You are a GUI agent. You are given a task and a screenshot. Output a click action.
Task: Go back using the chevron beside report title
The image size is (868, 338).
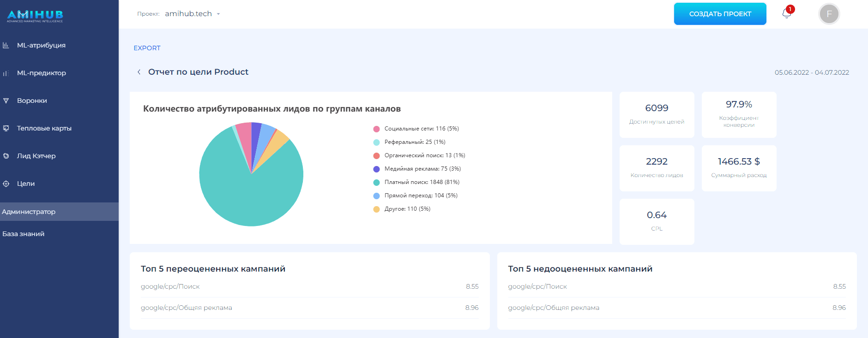(139, 72)
